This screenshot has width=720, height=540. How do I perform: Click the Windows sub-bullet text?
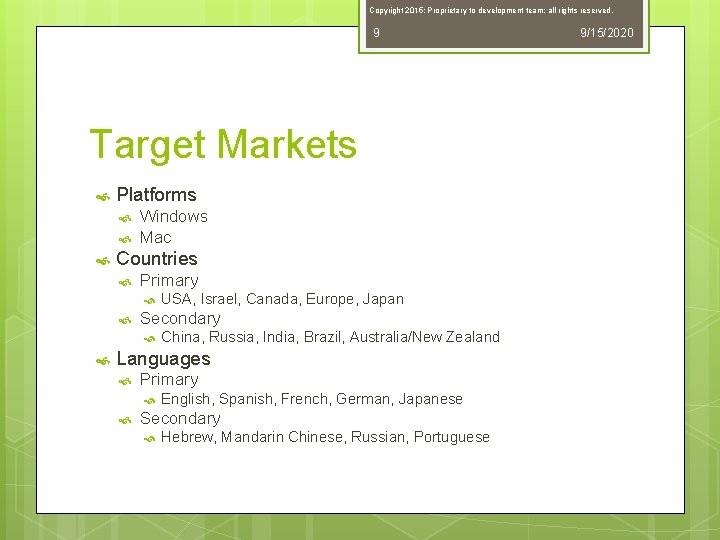click(x=174, y=216)
